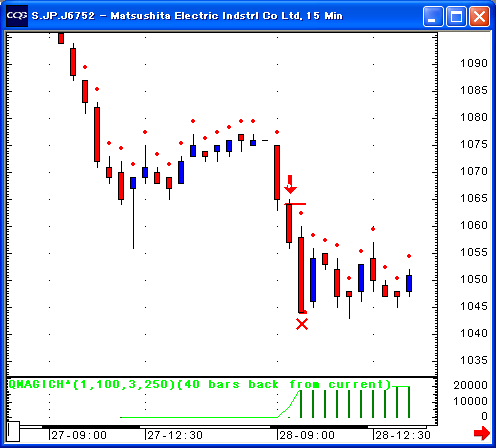Click the red right arrow at bottom corner
Viewport: 496px width, 448px height.
click(x=482, y=433)
